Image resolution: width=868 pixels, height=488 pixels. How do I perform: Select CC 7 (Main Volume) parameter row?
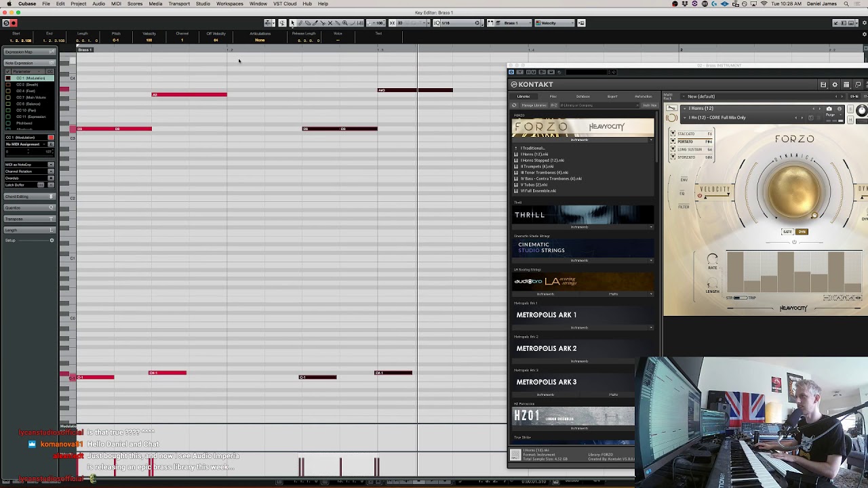[x=29, y=98]
